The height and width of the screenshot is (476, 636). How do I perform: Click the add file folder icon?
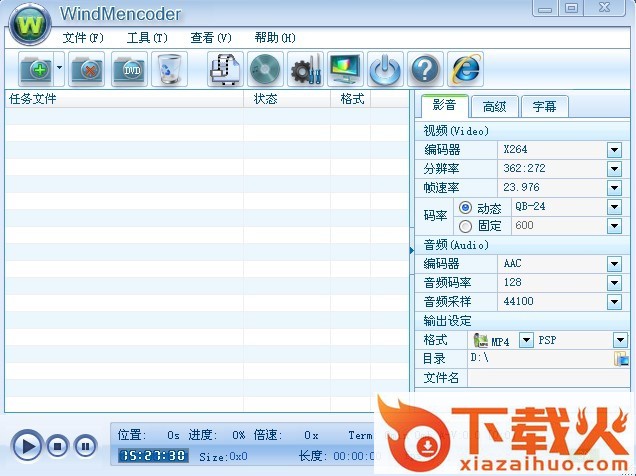coord(36,69)
